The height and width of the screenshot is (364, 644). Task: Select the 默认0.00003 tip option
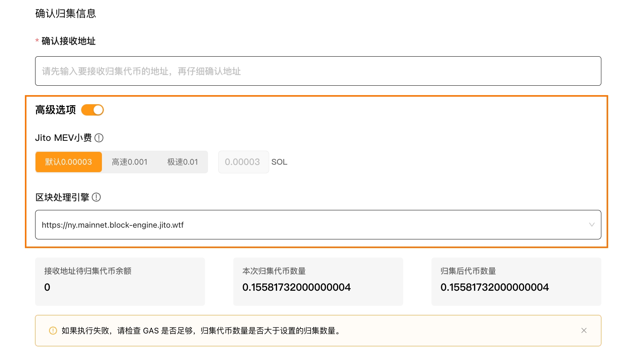tap(69, 162)
